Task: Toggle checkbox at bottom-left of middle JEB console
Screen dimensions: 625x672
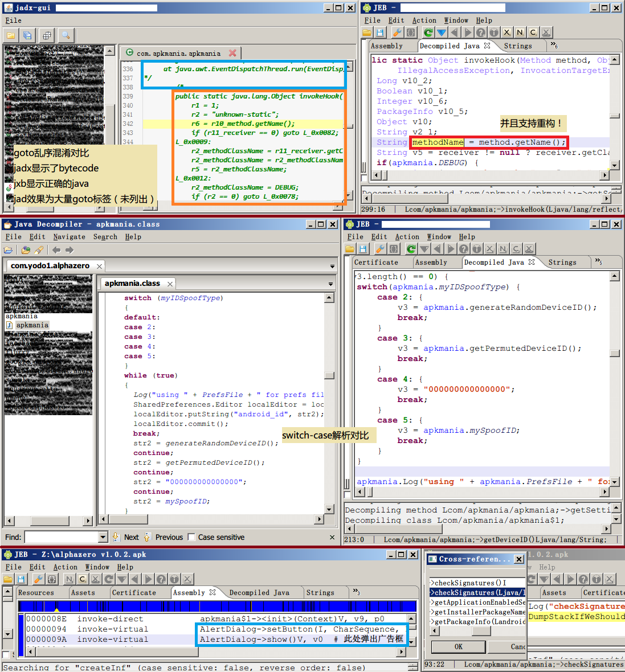Action: click(x=348, y=495)
